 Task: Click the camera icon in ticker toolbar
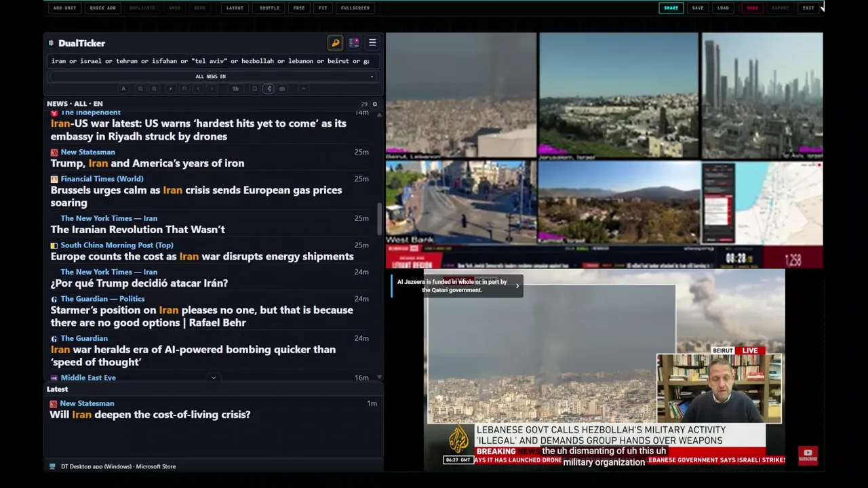[282, 89]
